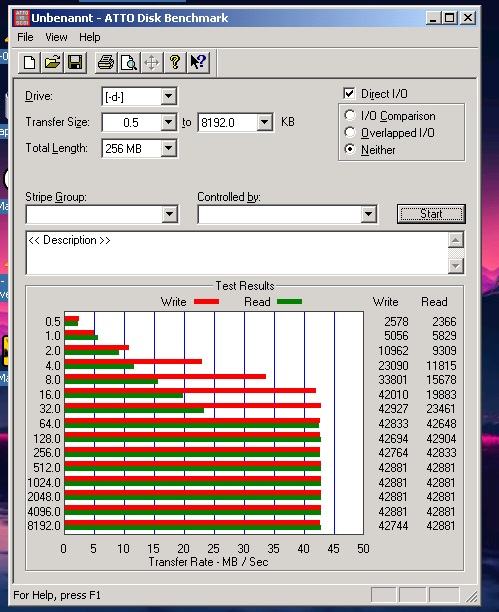Click the four-arrow move toolbar icon
This screenshot has height=612, width=499.
point(151,62)
